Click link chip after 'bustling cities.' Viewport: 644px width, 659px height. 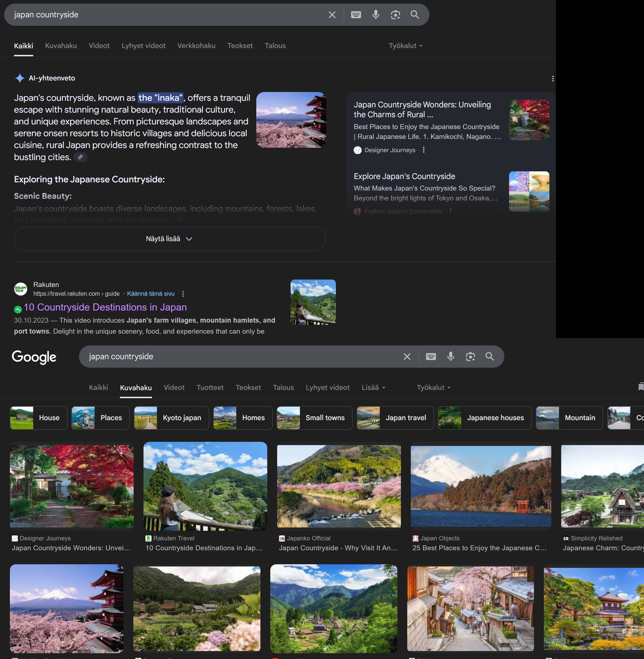click(80, 157)
